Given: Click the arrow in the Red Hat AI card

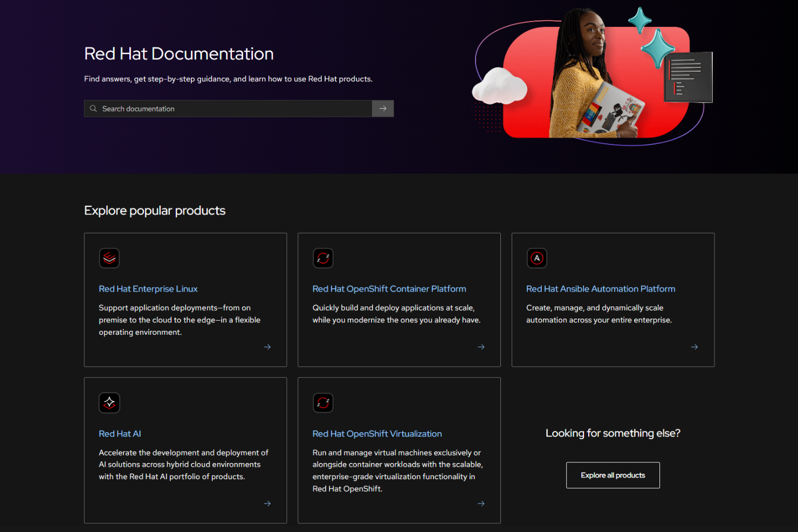Looking at the screenshot, I should [x=267, y=503].
